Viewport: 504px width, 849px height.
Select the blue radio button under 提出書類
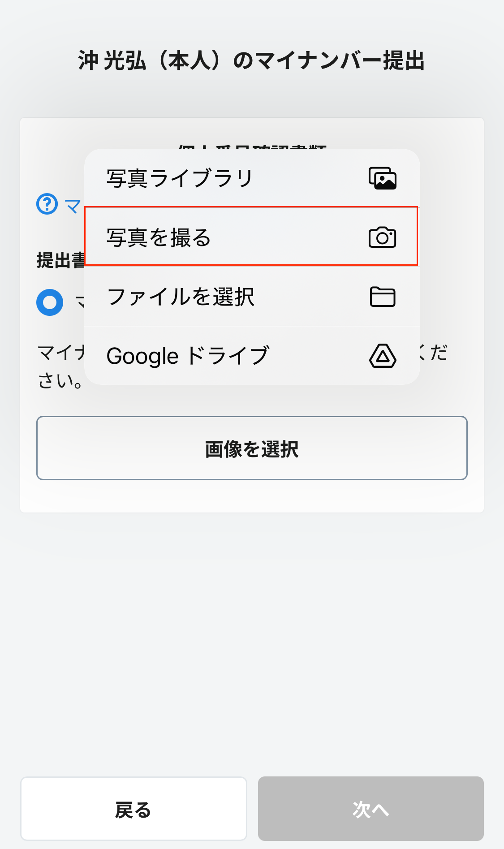tap(50, 302)
